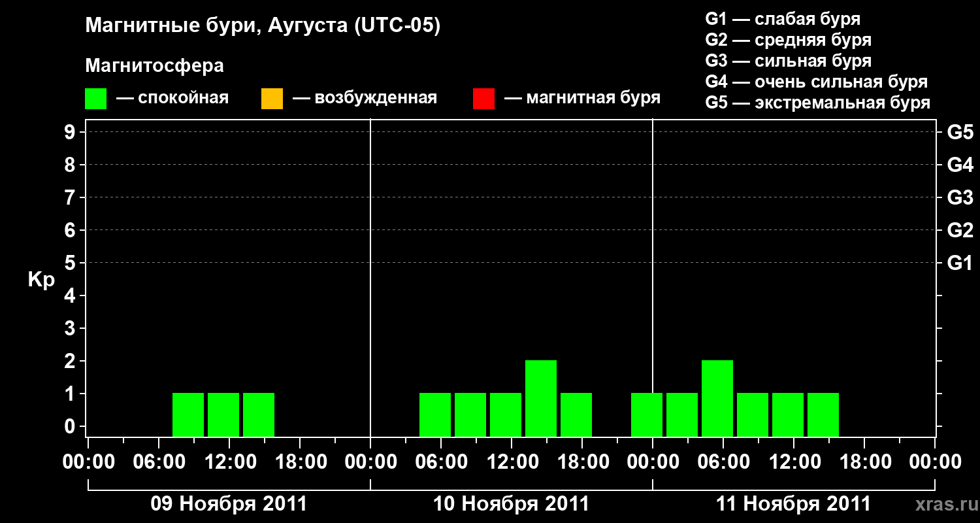The image size is (980, 523).
Task: Click the 06:00 time label under 10 Ноября
Action: coord(441,462)
